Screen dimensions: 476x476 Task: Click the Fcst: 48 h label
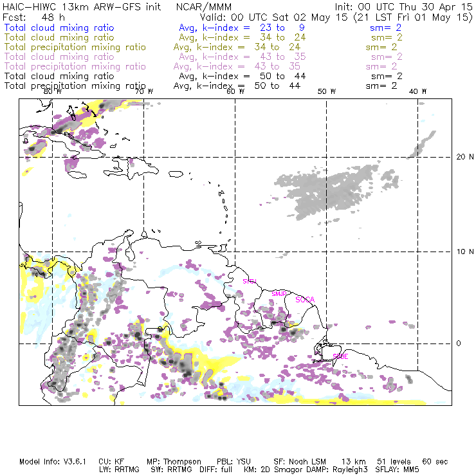[x=33, y=17]
